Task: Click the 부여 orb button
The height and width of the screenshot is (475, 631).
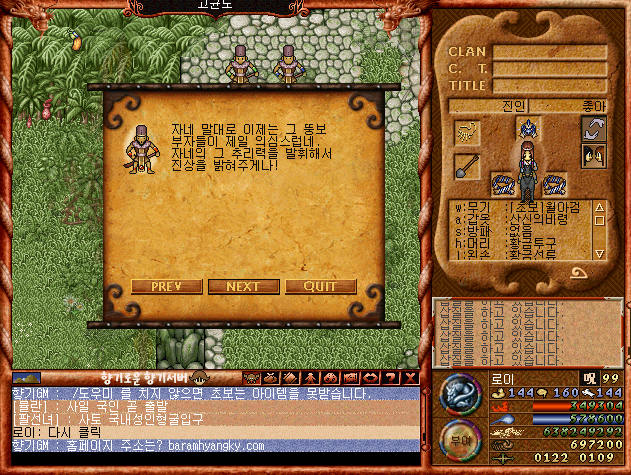Action: pos(461,440)
